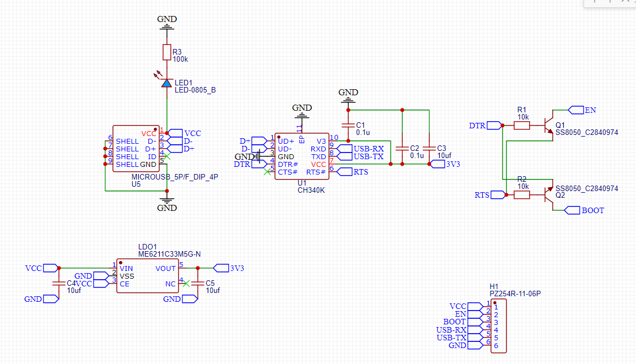Select resistor R3 above the LED
Screen dimensions: 636x364
pos(166,52)
